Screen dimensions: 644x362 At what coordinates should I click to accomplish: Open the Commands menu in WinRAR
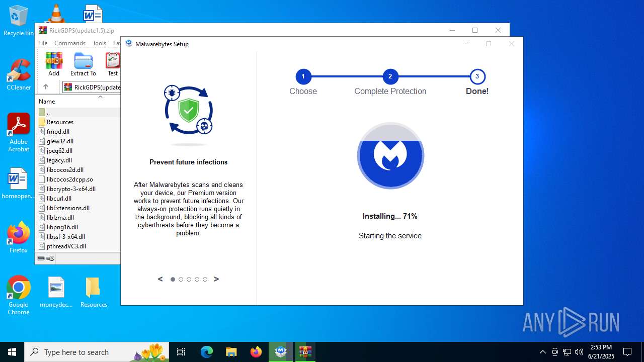pyautogui.click(x=70, y=43)
